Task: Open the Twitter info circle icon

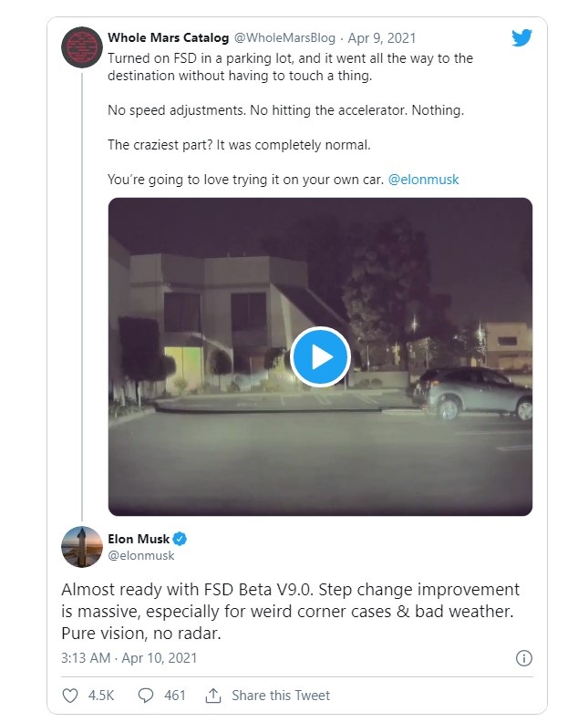Action: pos(524,658)
